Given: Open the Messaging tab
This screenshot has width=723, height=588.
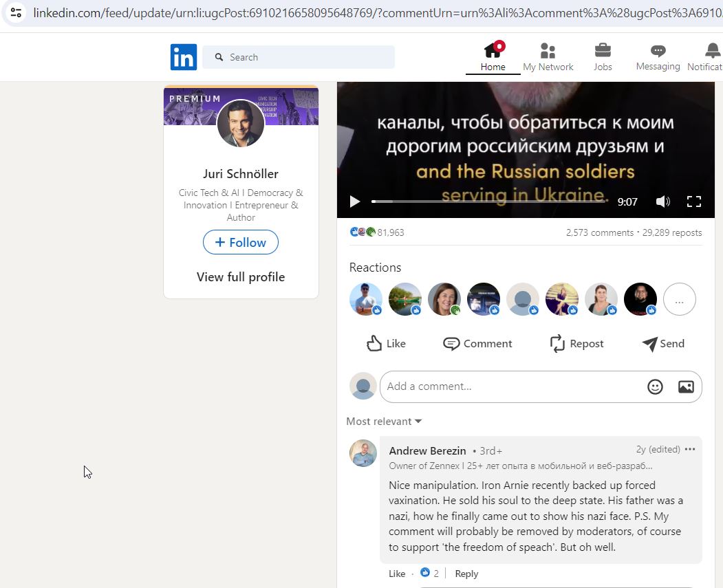Looking at the screenshot, I should coord(658,56).
